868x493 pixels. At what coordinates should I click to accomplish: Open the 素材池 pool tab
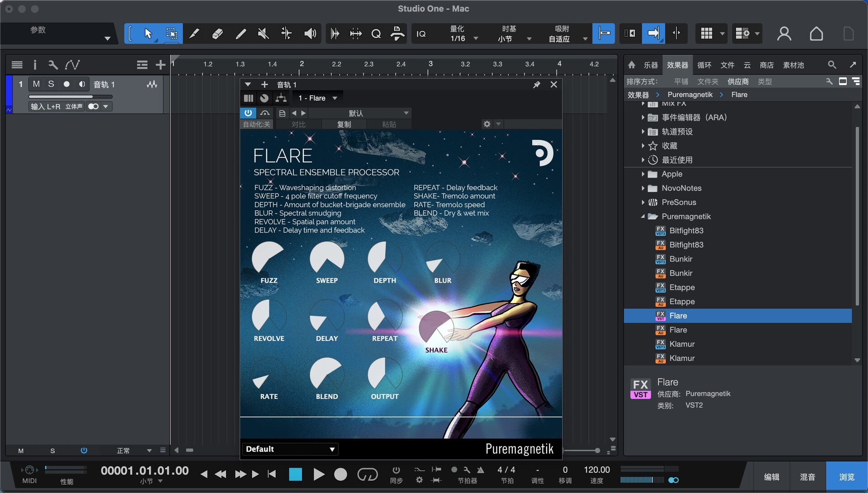click(793, 65)
